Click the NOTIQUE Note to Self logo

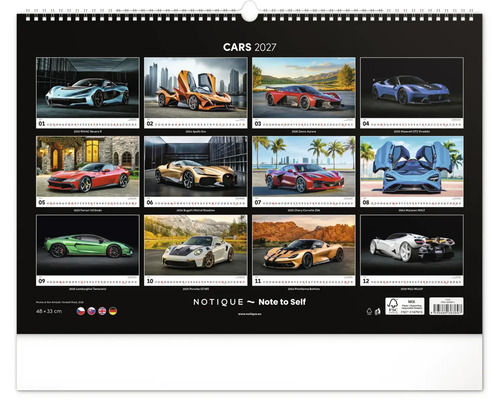(x=250, y=302)
